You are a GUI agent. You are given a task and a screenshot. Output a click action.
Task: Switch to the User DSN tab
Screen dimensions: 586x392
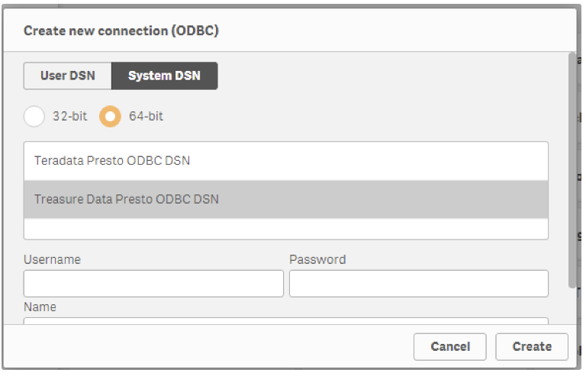point(67,76)
